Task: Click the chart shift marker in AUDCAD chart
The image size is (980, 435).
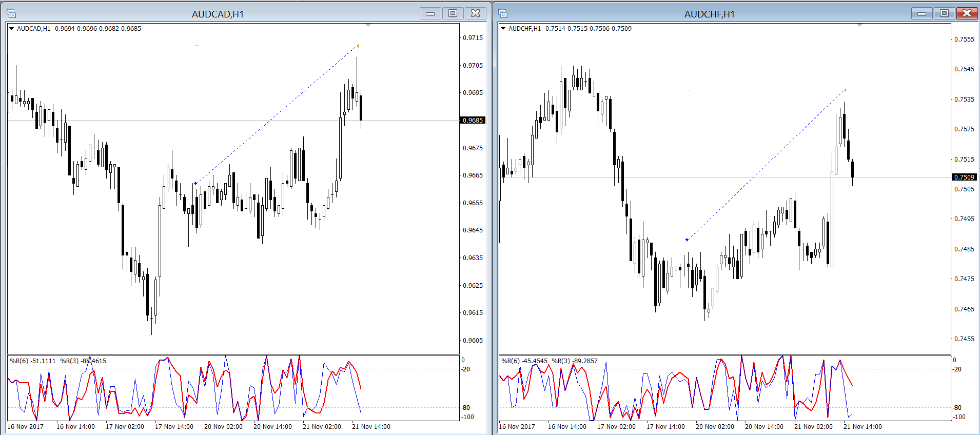Action: point(368,25)
